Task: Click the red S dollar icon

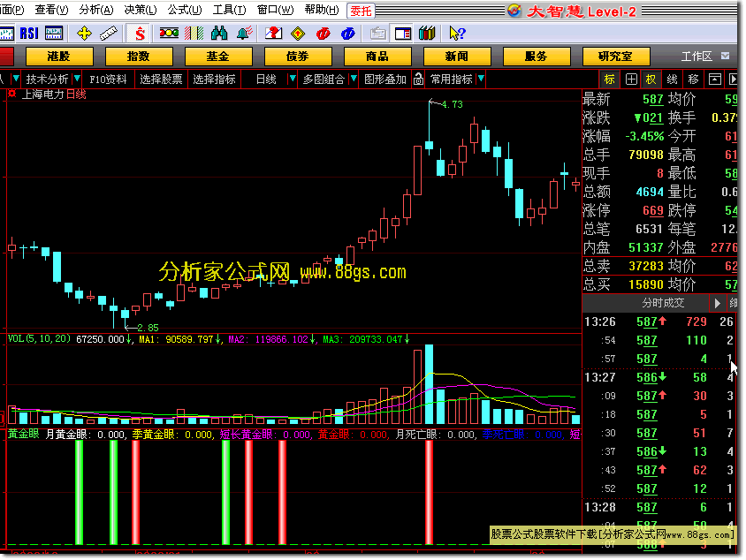Action: (x=140, y=34)
